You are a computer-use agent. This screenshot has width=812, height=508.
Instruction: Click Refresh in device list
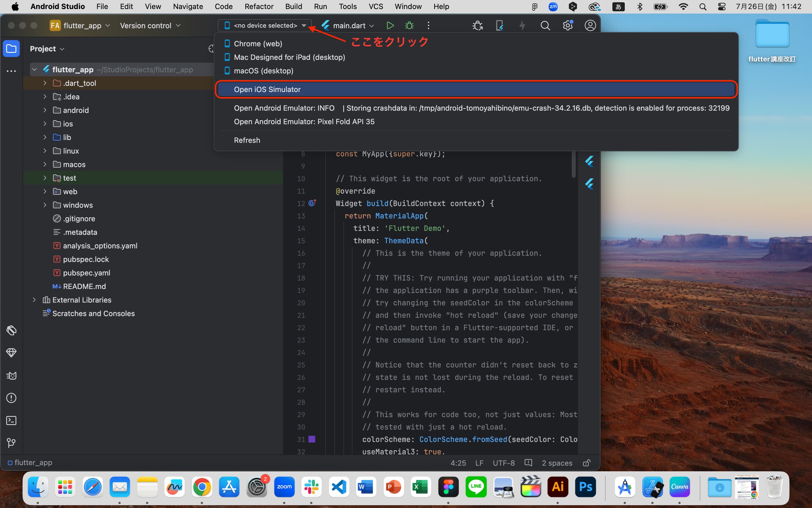[x=476, y=140]
